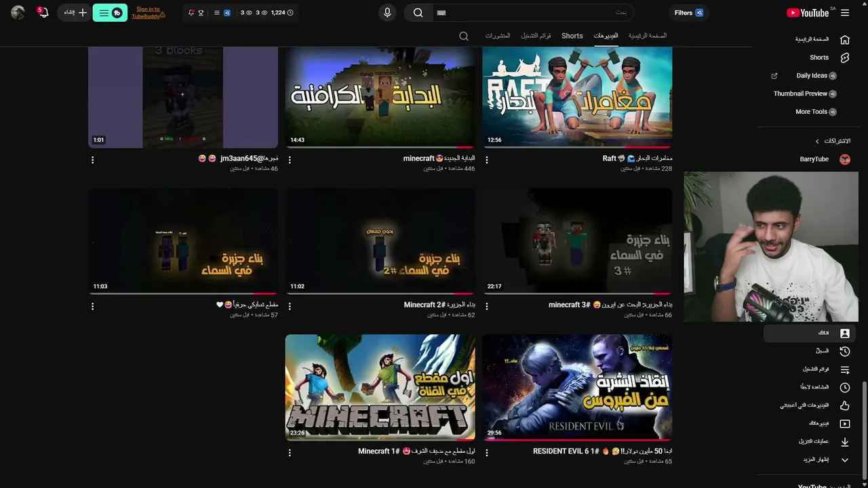This screenshot has width=868, height=488.
Task: Click the TubeBuddy alert bell icon
Action: click(x=191, y=13)
